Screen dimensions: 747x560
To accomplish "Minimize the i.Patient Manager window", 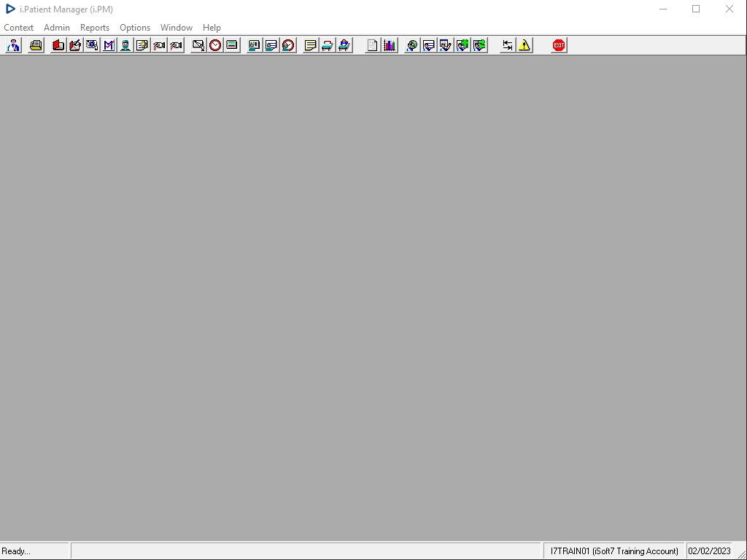I will coord(662,9).
